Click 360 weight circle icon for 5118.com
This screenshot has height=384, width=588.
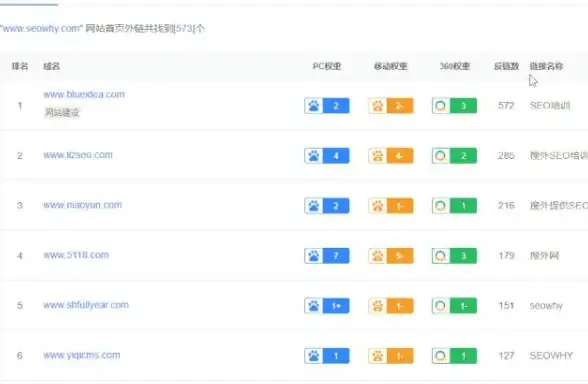tap(441, 256)
